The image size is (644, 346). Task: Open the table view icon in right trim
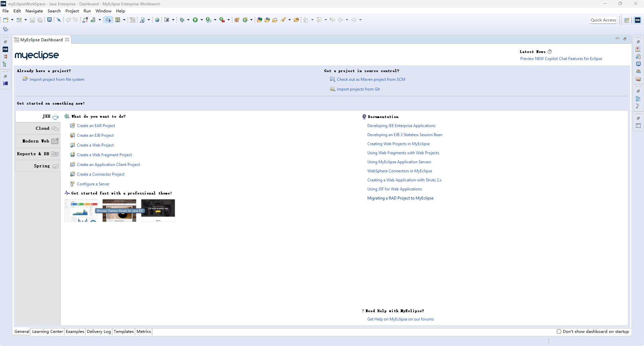638,126
